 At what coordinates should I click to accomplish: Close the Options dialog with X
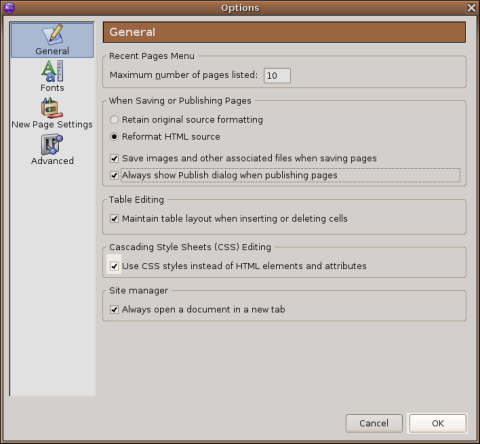pyautogui.click(x=471, y=8)
